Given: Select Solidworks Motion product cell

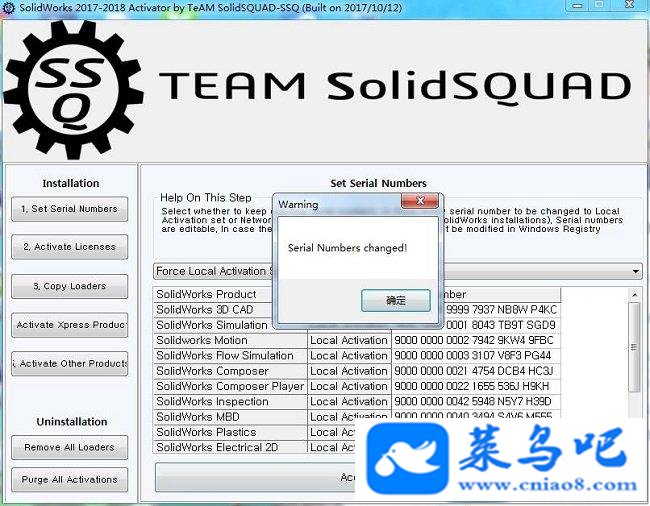Looking at the screenshot, I should (230, 340).
